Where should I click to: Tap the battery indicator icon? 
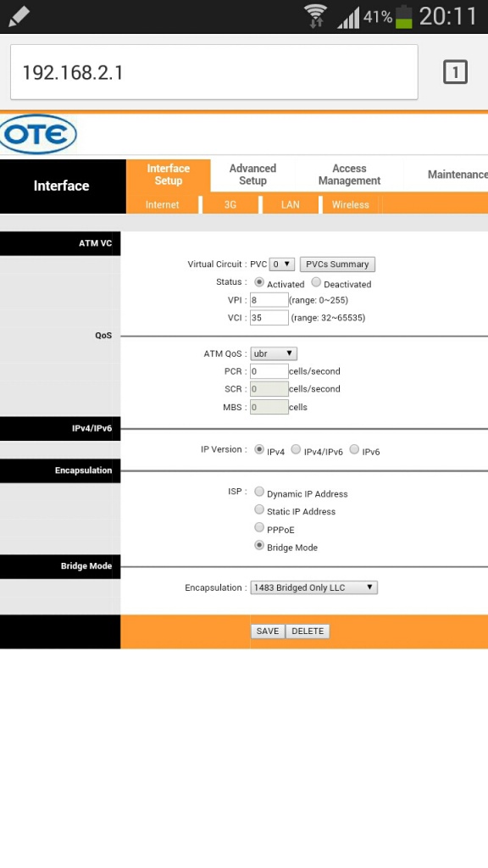(404, 17)
